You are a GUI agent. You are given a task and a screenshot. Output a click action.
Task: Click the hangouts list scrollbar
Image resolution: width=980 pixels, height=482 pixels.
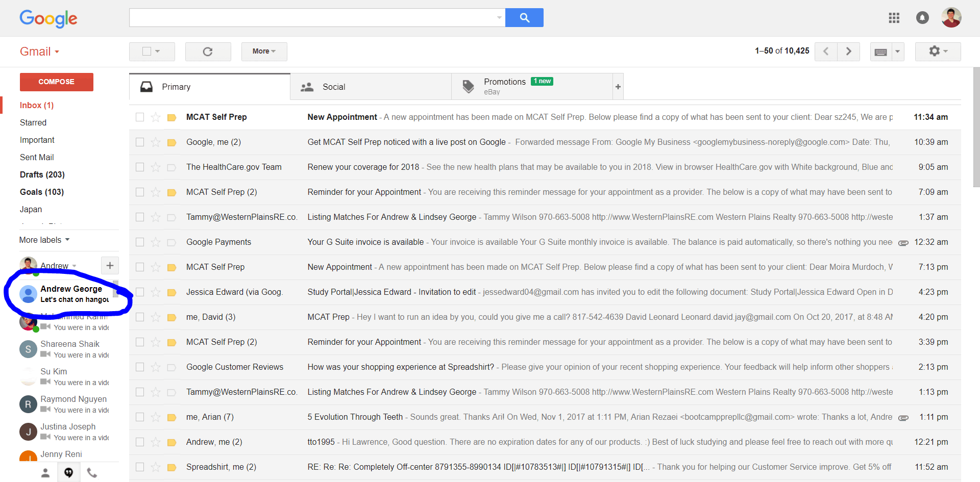pos(115,289)
